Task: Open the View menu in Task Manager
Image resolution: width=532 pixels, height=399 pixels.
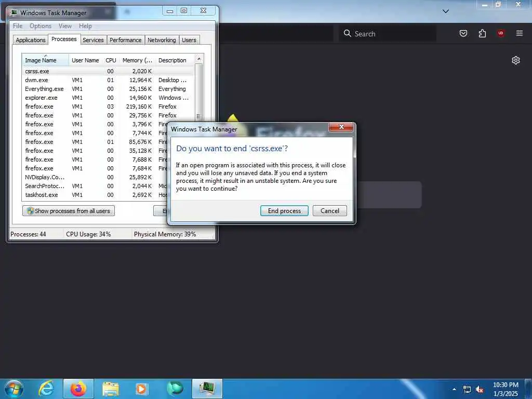Action: tap(65, 26)
